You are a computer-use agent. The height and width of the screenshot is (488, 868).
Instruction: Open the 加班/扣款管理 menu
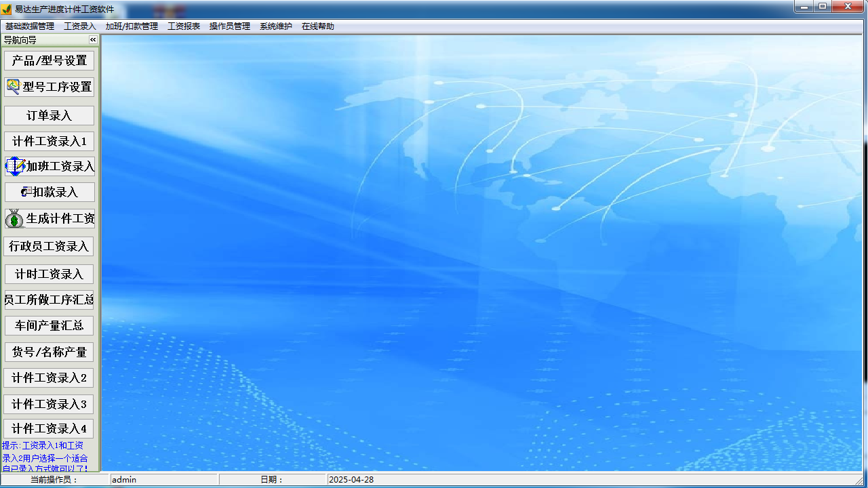coord(132,26)
